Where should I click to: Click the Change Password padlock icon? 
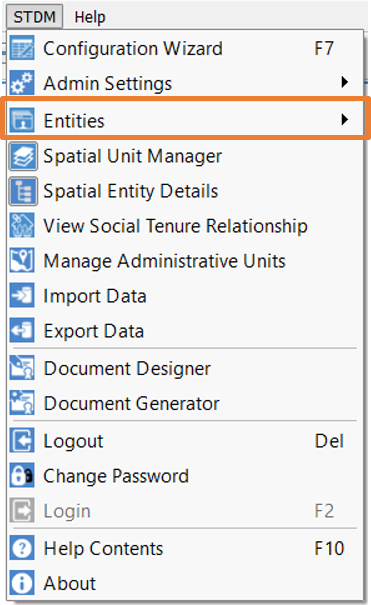point(22,476)
